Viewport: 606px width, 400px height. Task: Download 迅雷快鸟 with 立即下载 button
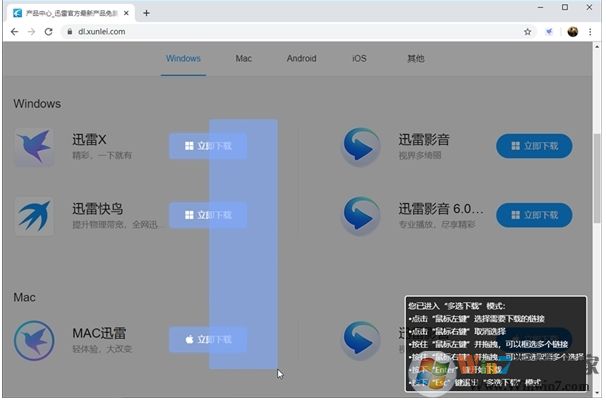(208, 215)
